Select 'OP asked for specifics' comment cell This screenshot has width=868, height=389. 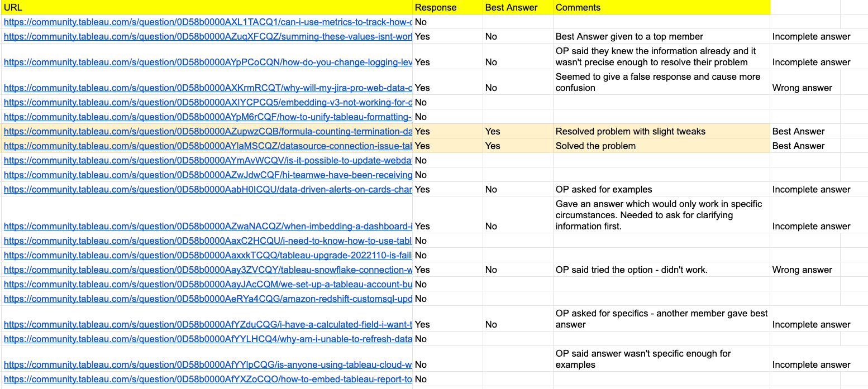(662, 319)
